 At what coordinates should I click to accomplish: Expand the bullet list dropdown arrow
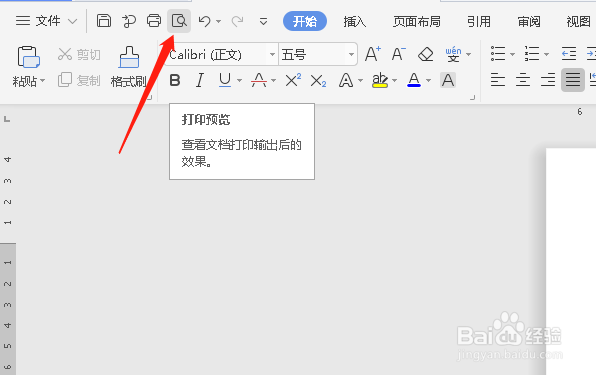click(x=512, y=54)
